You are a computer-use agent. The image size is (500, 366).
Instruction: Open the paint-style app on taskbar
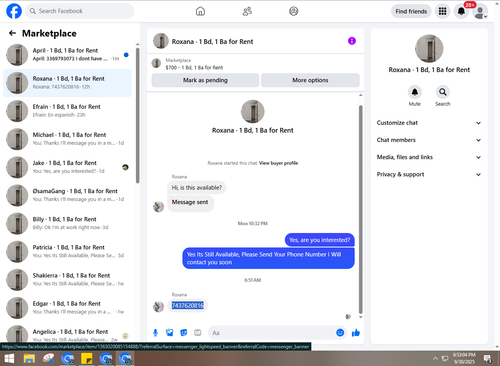(49, 359)
